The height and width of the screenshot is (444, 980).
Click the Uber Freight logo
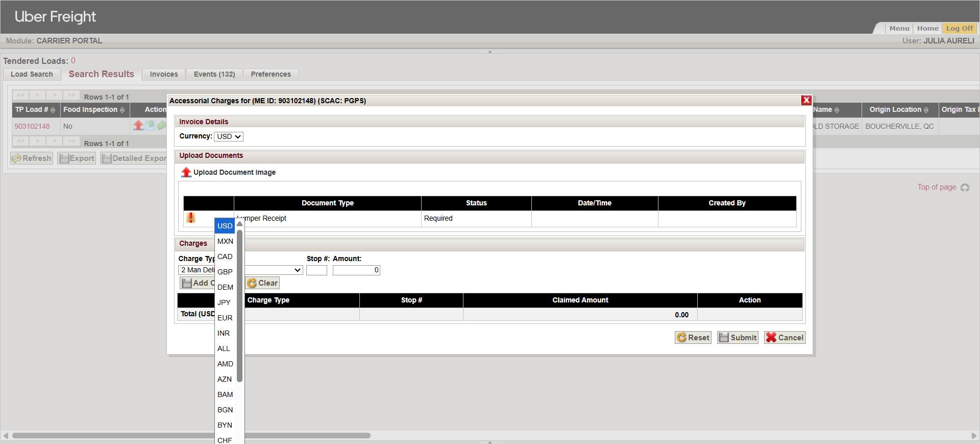[x=55, y=17]
